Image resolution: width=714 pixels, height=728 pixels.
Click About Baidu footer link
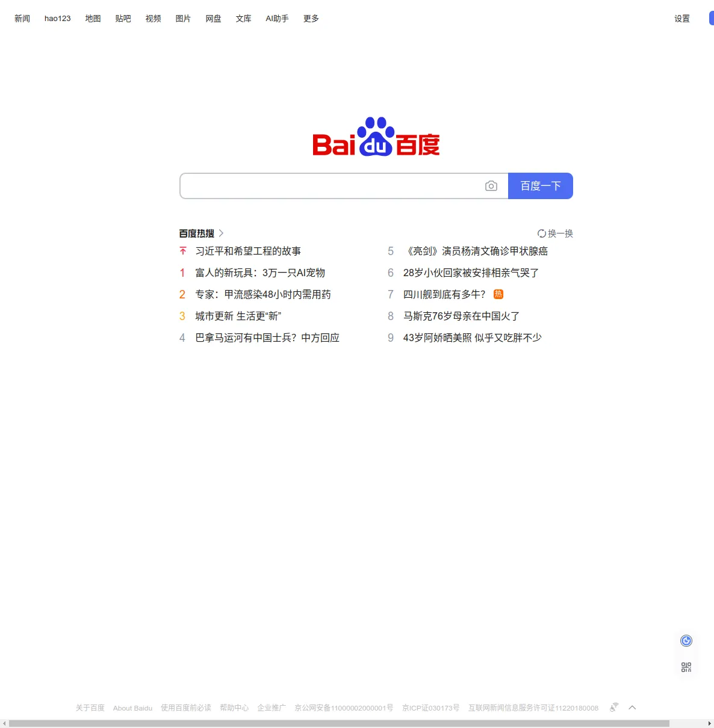(x=132, y=708)
